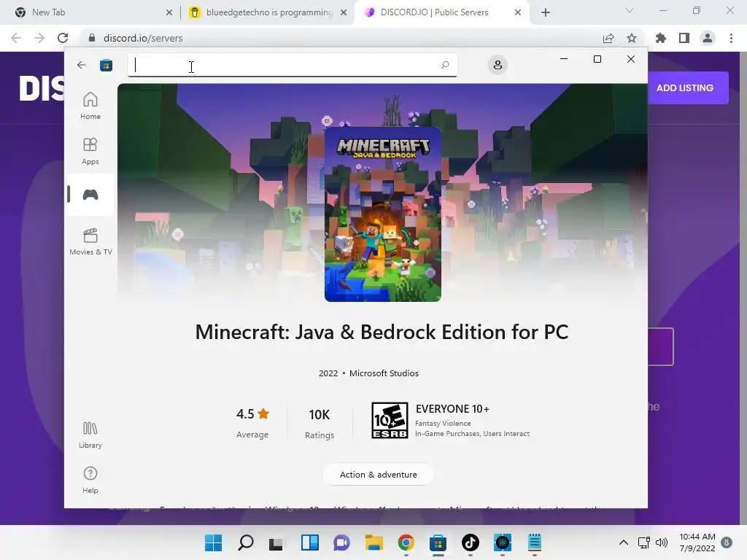Switch to Microsoft Store on taskbar

(438, 542)
